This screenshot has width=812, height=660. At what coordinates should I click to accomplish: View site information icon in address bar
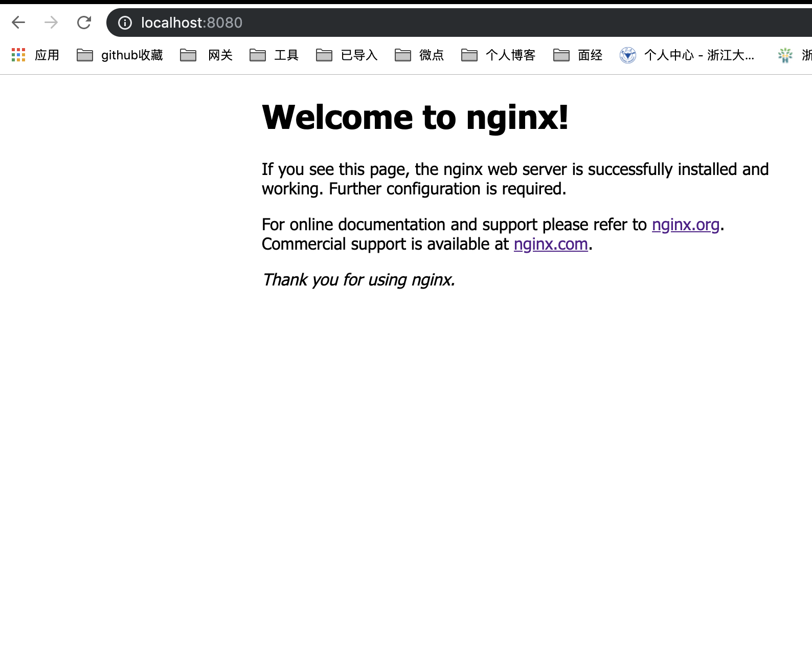pos(125,23)
